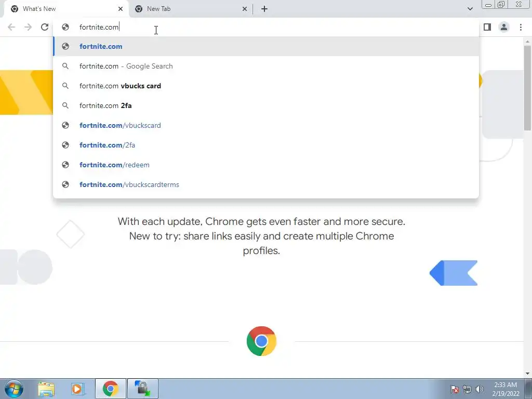The image size is (532, 399).
Task: Open Windows Explorer from the taskbar
Action: (x=46, y=389)
